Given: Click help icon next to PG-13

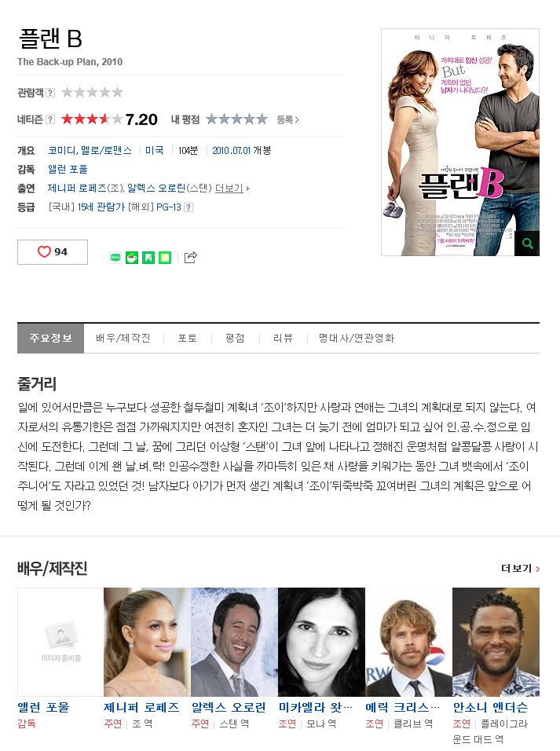Looking at the screenshot, I should [188, 207].
